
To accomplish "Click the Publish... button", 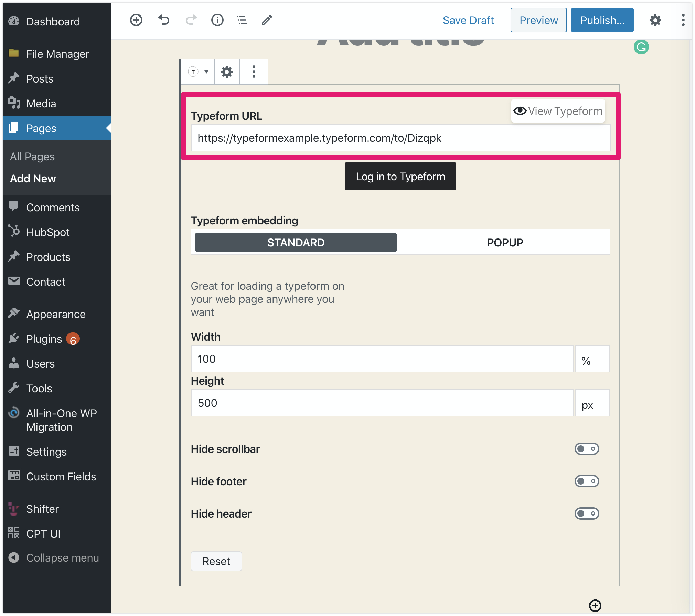I will coord(602,20).
